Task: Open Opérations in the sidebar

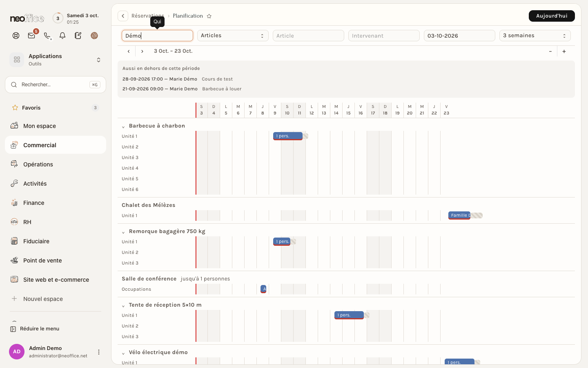Action: [x=56, y=164]
